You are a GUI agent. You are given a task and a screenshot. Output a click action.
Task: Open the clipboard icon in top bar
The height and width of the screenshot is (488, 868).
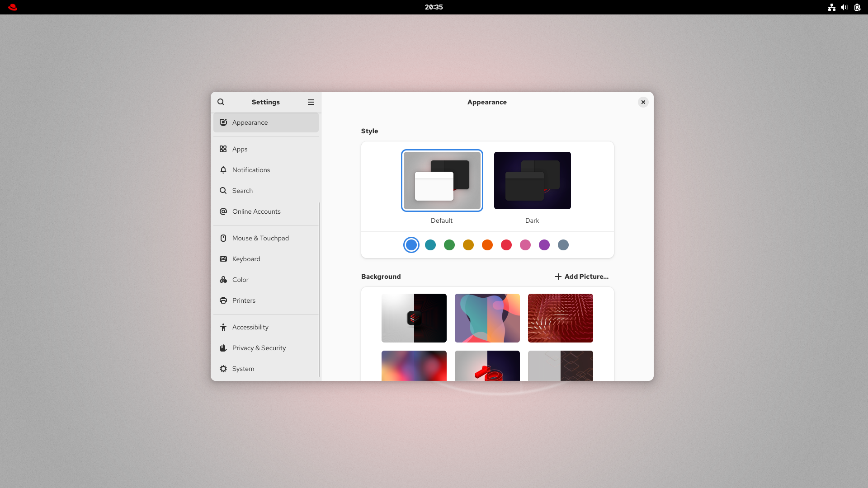857,7
